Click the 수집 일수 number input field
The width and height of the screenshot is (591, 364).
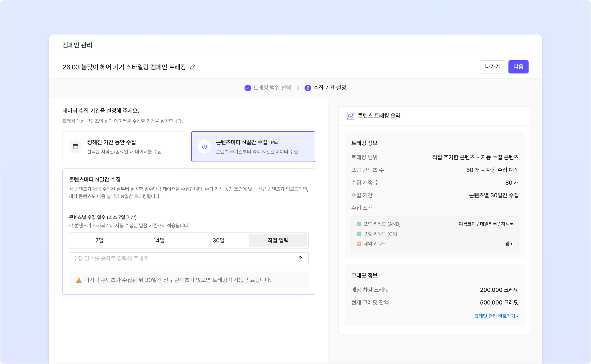click(189, 259)
